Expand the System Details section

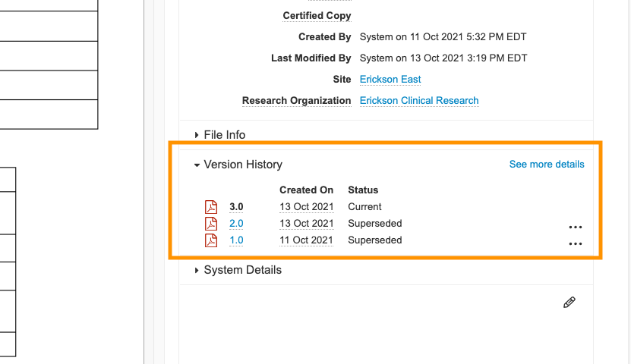(x=242, y=270)
